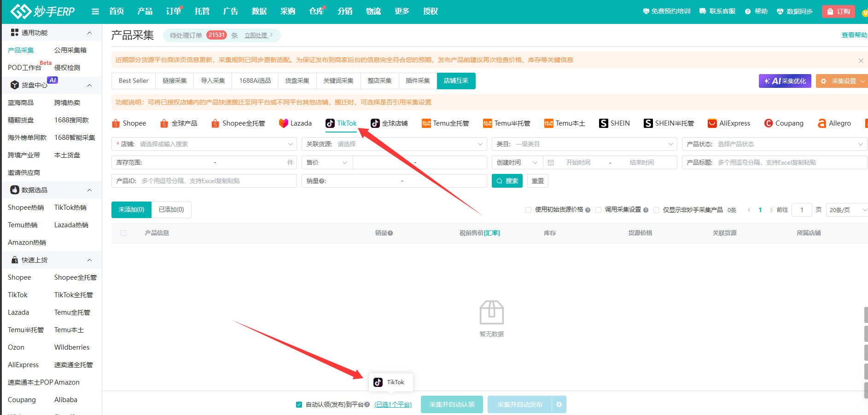Enable 使用初始货源价格 checkbox

point(528,210)
